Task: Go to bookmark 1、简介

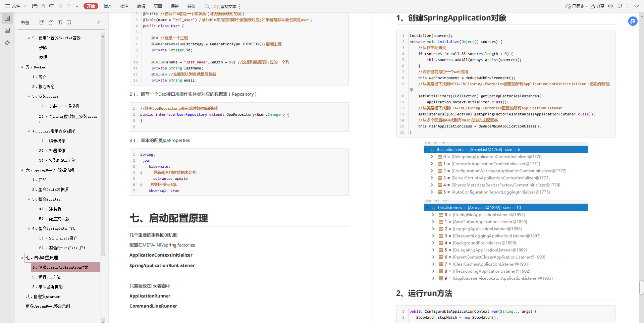Action: [39, 77]
